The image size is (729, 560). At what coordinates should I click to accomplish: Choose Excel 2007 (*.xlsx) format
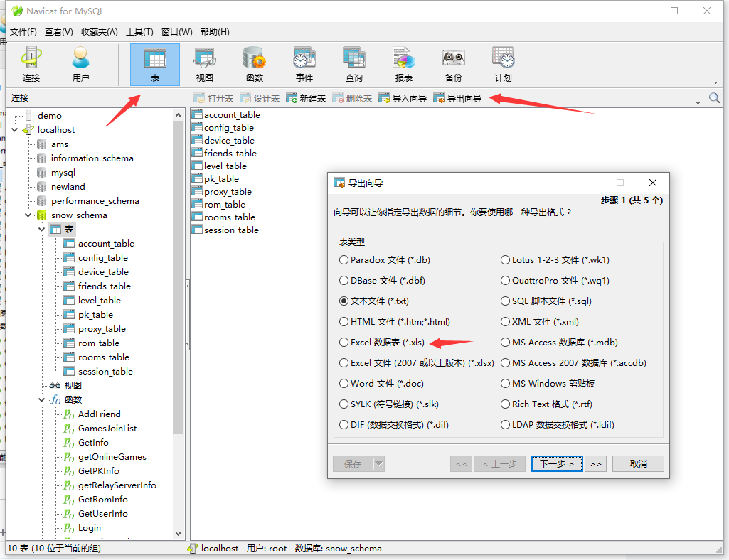click(x=417, y=362)
